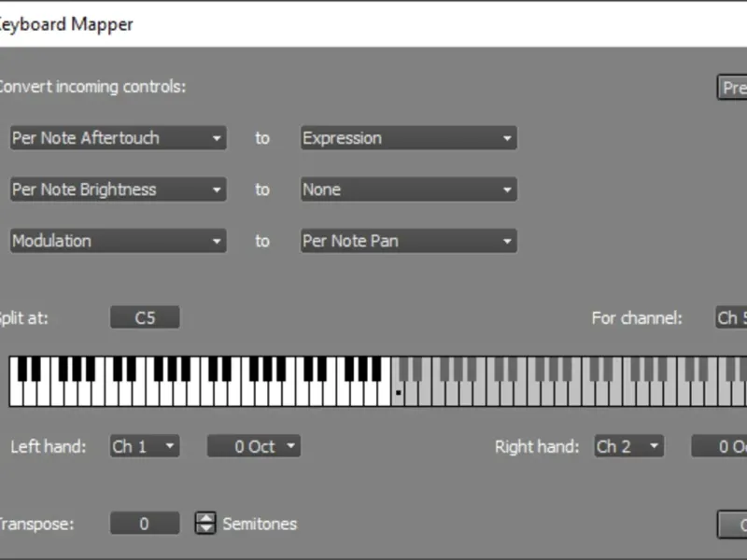The height and width of the screenshot is (560, 747).
Task: Open the Right hand Ch 2 dropdown
Action: [629, 446]
